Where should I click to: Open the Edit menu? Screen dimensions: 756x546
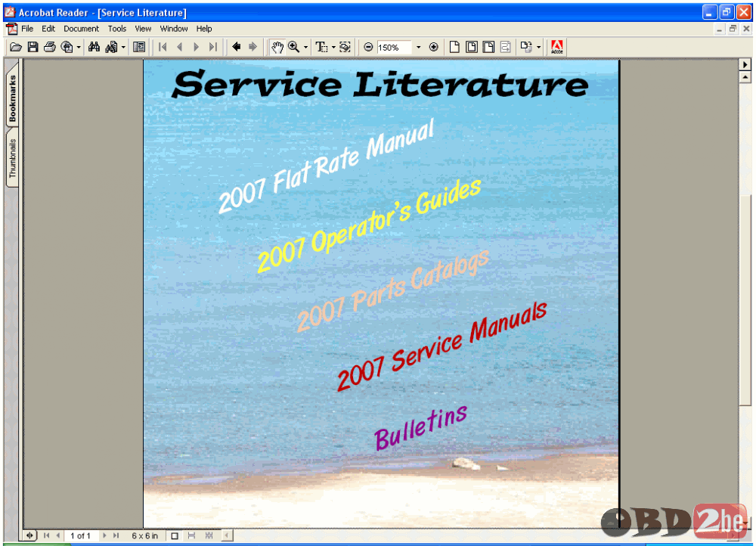[x=48, y=29]
